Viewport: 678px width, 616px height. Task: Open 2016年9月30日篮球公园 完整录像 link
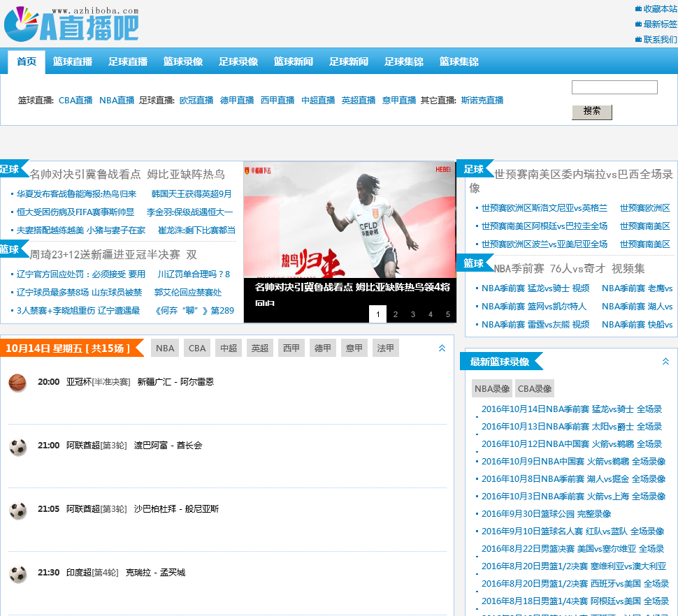pyautogui.click(x=546, y=514)
